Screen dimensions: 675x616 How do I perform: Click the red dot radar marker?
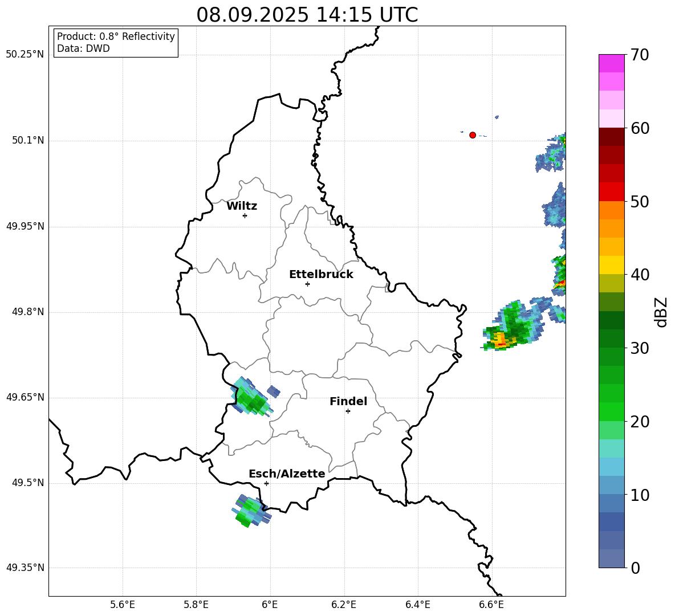click(x=473, y=135)
